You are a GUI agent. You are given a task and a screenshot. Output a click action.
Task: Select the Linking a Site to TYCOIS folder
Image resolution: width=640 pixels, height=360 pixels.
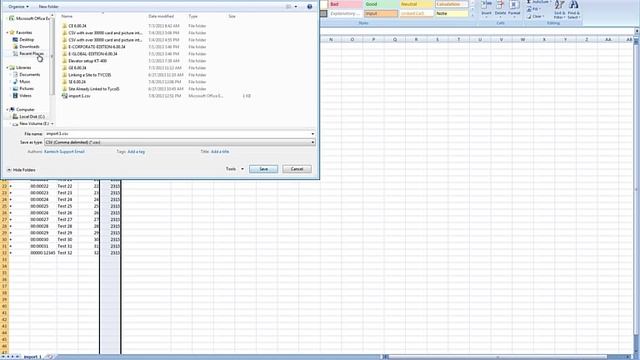coord(89,75)
